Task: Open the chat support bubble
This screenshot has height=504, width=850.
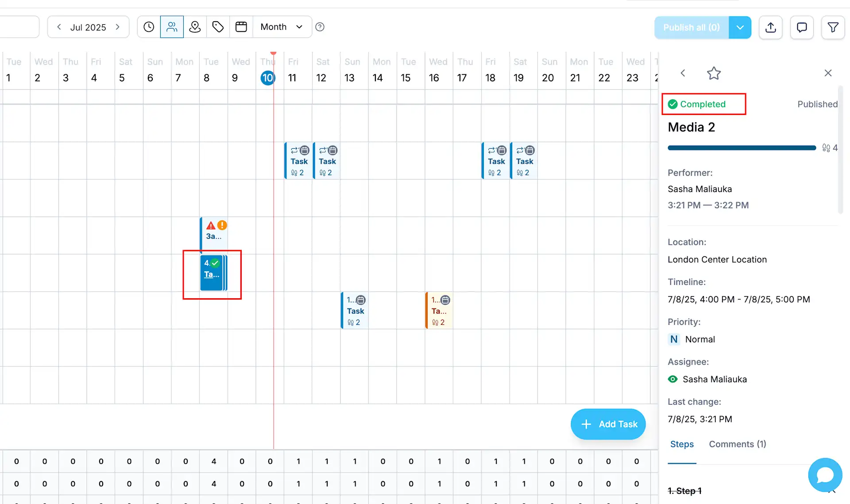Action: click(x=825, y=475)
